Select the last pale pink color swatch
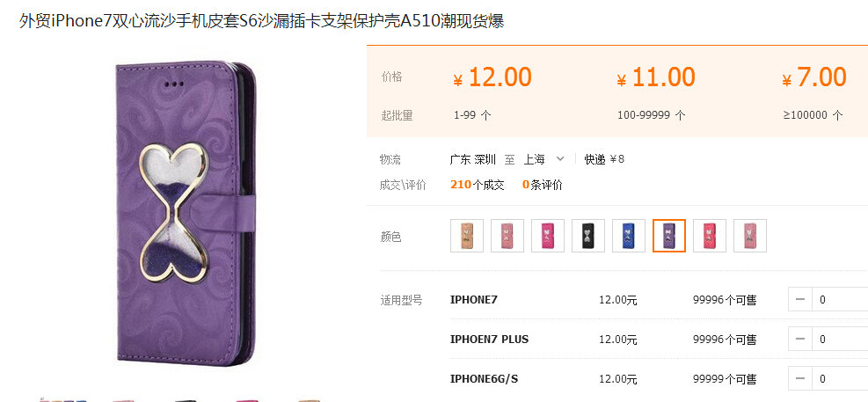This screenshot has height=402, width=868. click(x=750, y=236)
